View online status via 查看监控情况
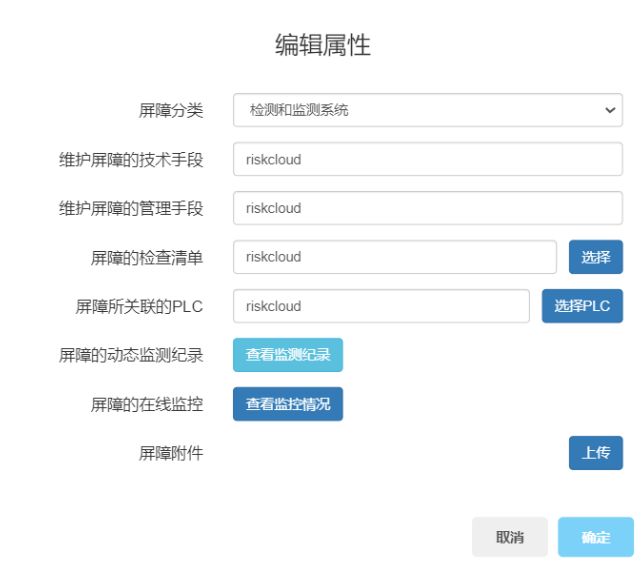The width and height of the screenshot is (641, 570). [288, 404]
